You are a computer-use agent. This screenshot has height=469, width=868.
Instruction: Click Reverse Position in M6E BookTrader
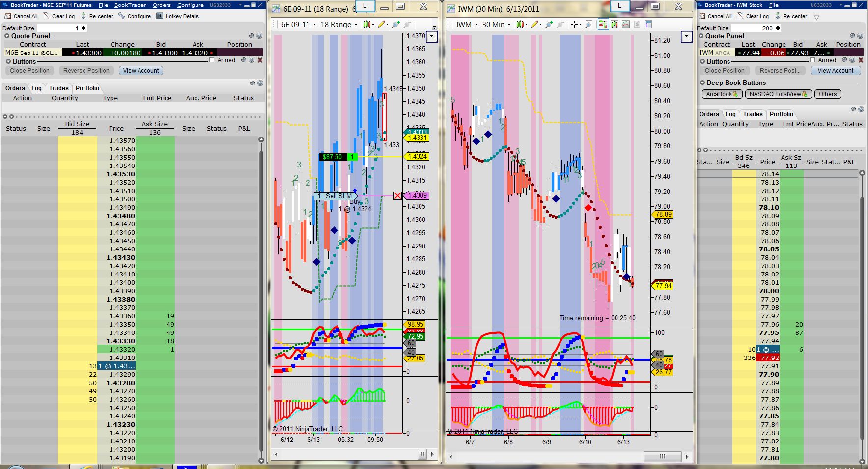[86, 71]
